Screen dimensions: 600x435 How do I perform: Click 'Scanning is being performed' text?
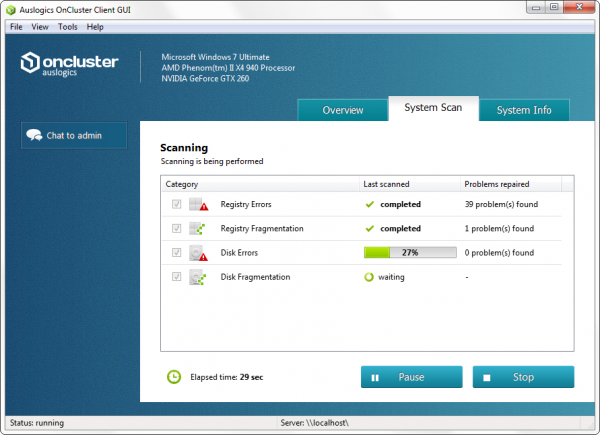tap(212, 161)
